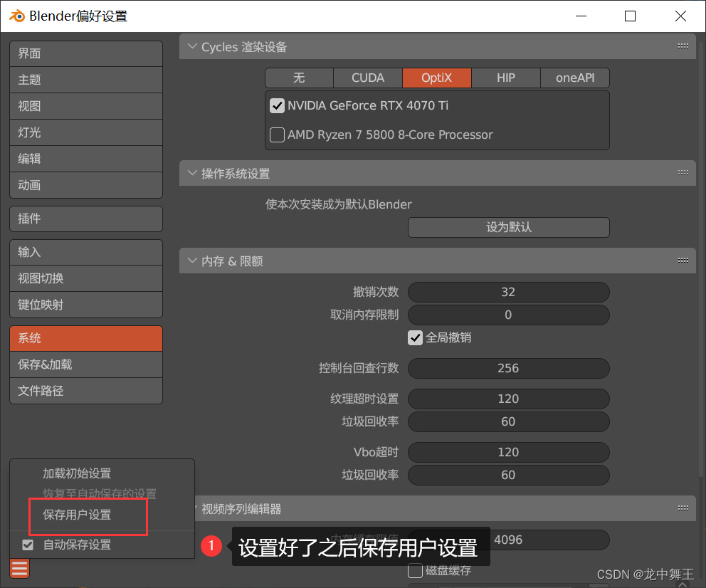
Task: Open the 界面 interface preferences tab
Action: click(86, 53)
